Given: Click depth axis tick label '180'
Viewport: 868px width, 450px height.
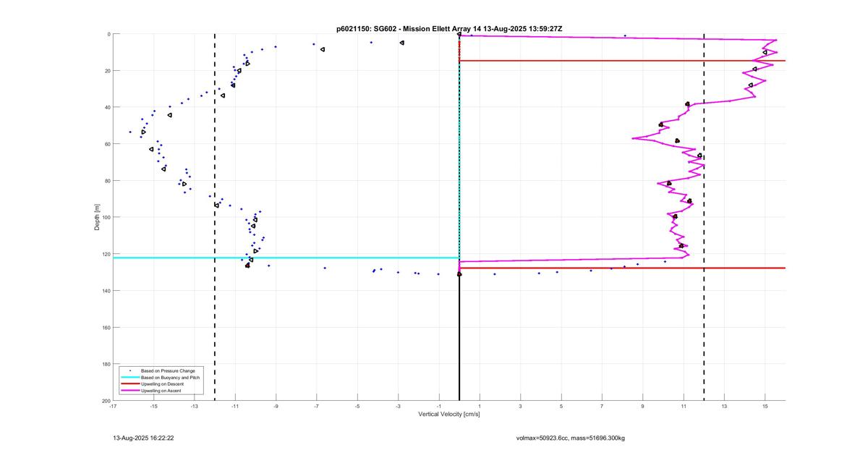Looking at the screenshot, I should pos(106,364).
